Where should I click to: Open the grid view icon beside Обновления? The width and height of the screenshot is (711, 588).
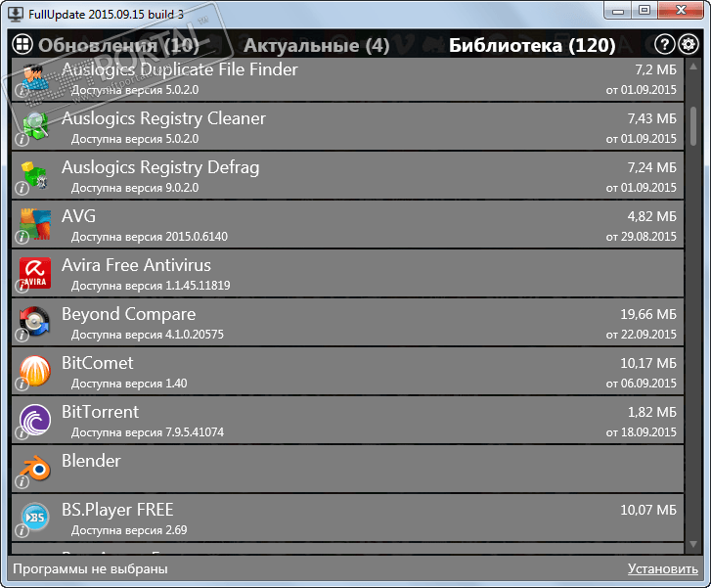tap(22, 44)
